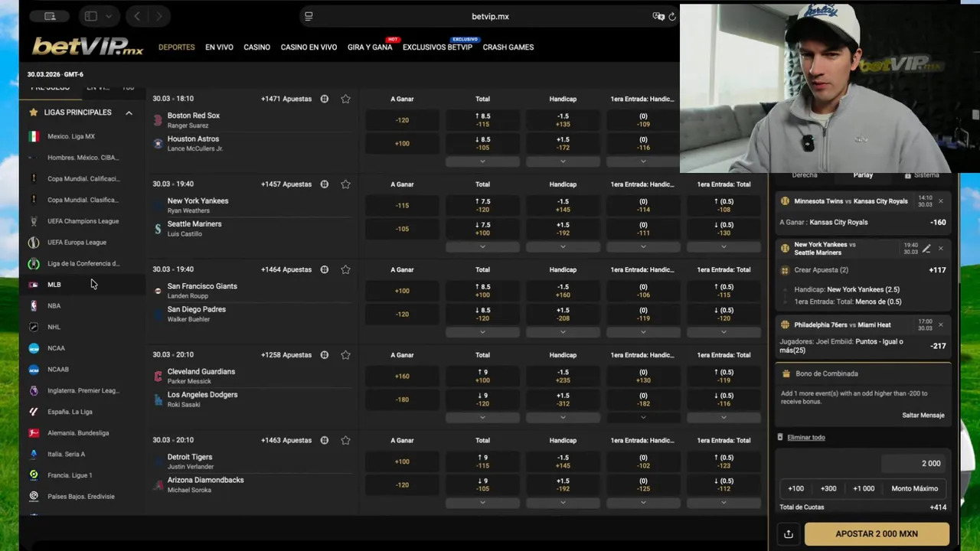Open Italia Serie A league
Image resolution: width=980 pixels, height=551 pixels.
[66, 455]
